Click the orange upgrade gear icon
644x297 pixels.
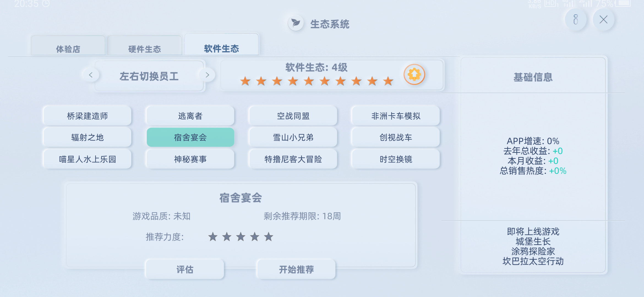414,75
